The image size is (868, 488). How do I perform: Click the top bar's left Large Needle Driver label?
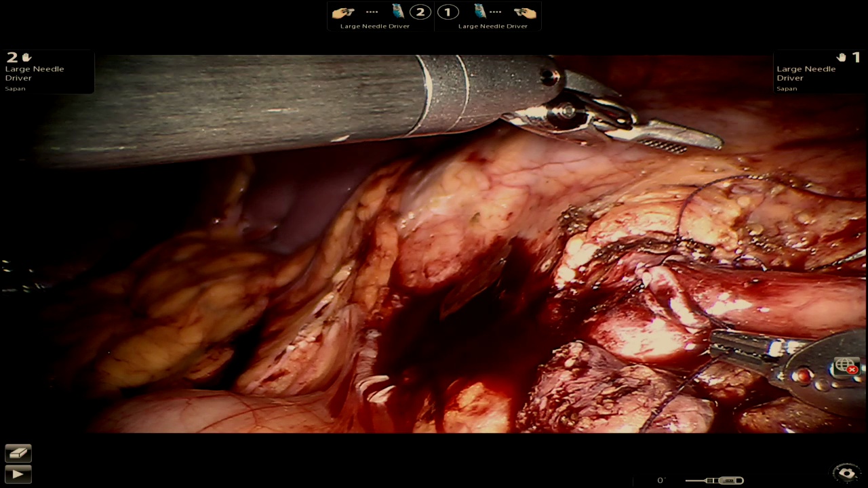coord(374,26)
